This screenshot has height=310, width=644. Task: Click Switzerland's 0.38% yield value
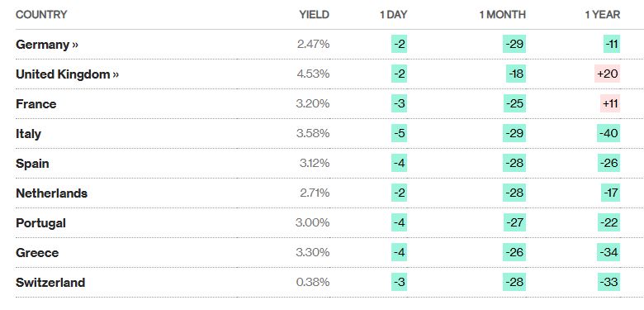click(x=313, y=283)
